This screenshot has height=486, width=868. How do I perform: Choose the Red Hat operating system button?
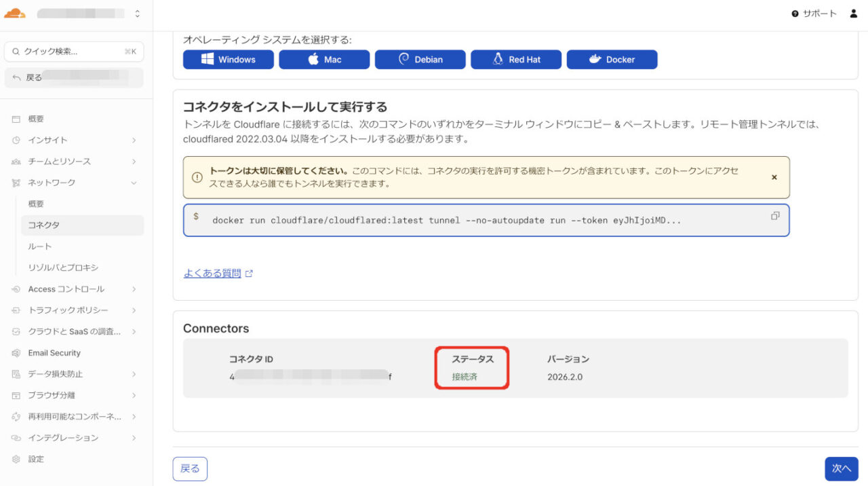click(516, 60)
